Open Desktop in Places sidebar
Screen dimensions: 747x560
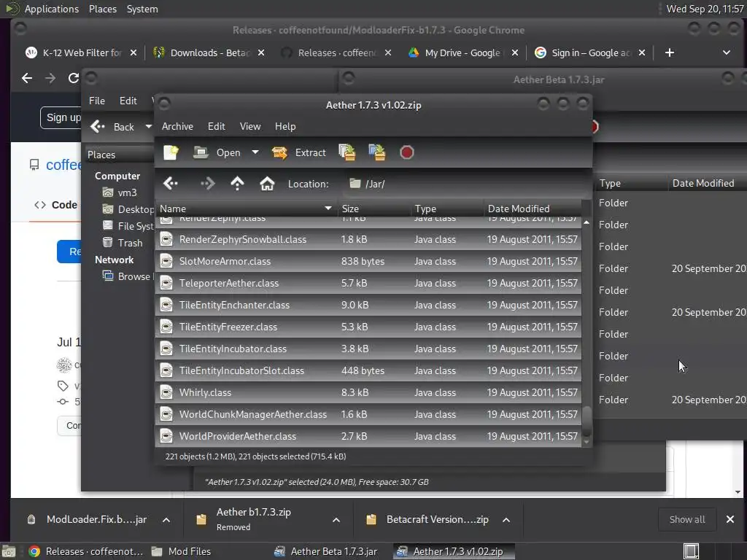(x=128, y=209)
